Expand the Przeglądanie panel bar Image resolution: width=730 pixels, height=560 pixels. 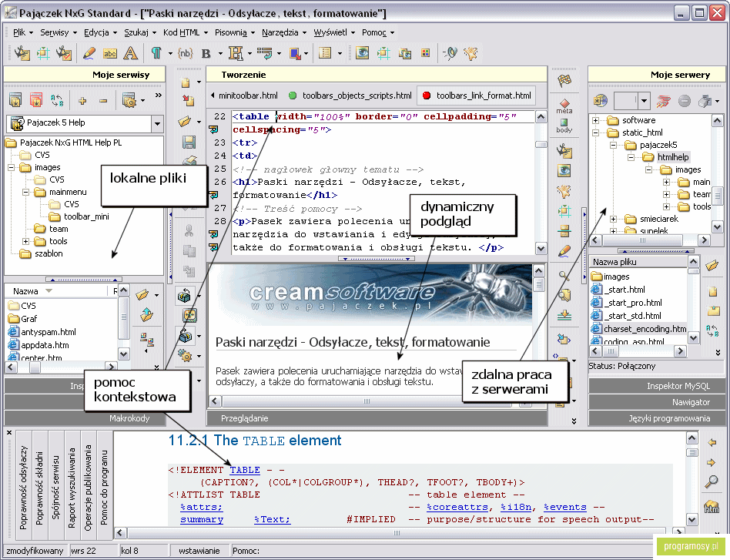point(377,418)
